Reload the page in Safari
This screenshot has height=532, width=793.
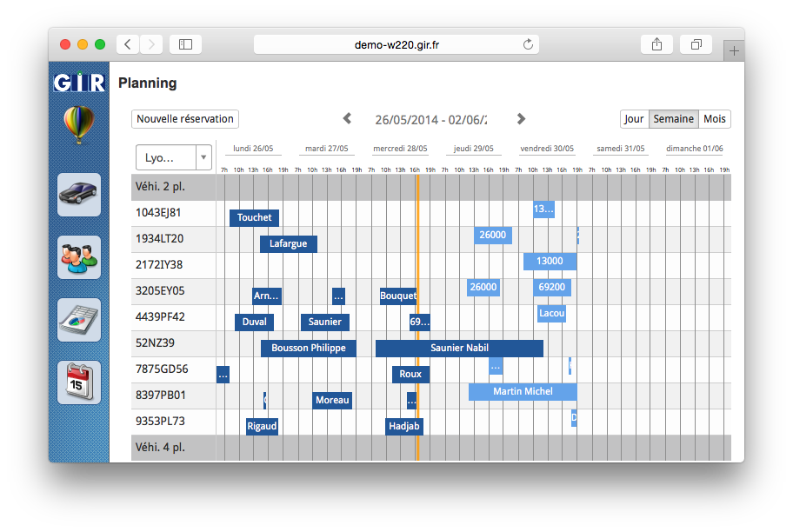(528, 44)
